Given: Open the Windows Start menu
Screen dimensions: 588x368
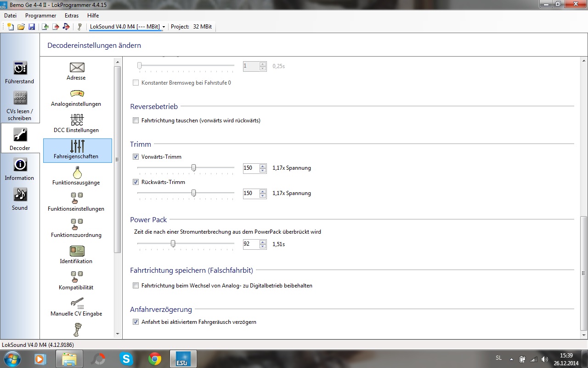Looking at the screenshot, I should click(x=11, y=358).
